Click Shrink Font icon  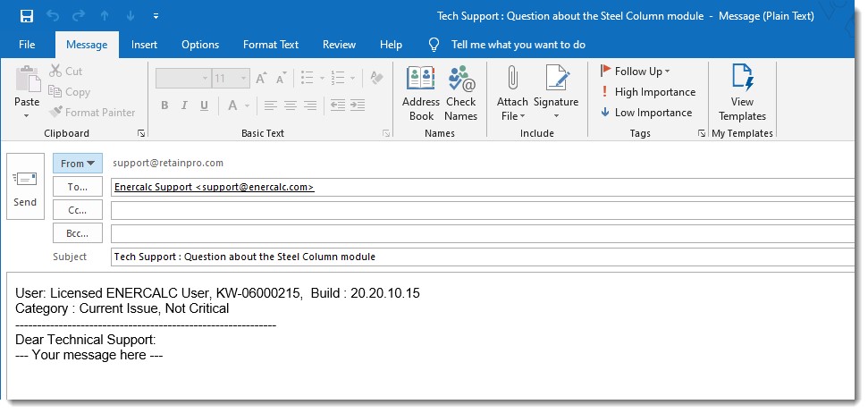point(282,79)
